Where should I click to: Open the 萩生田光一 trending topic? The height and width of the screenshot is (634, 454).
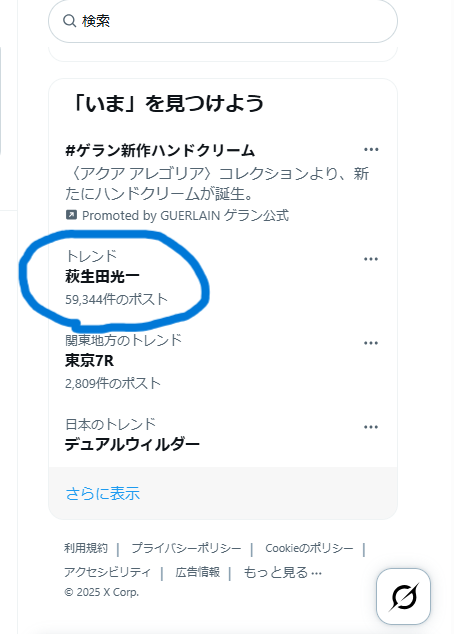click(x=102, y=277)
